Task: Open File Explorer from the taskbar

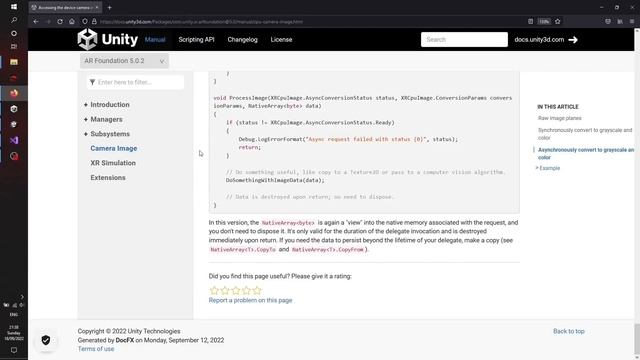Action: (14, 62)
